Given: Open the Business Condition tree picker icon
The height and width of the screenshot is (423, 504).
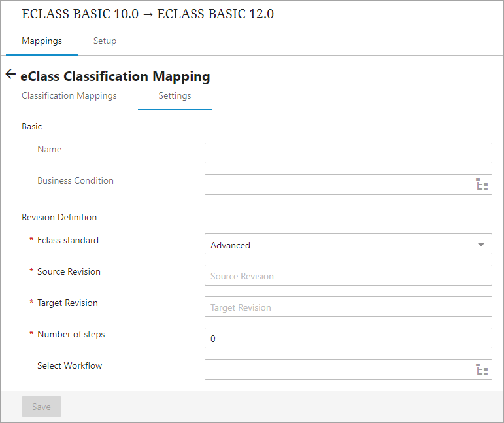Looking at the screenshot, I should pyautogui.click(x=482, y=185).
